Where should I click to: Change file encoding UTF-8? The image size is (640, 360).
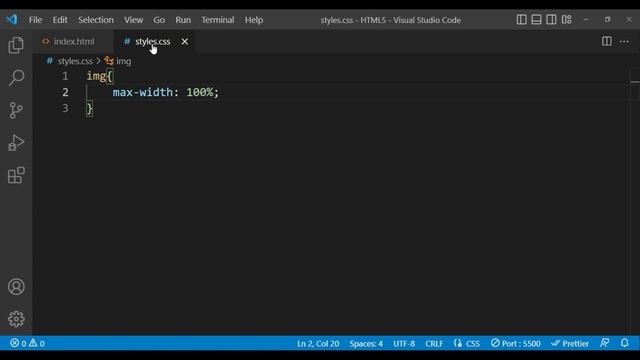404,344
